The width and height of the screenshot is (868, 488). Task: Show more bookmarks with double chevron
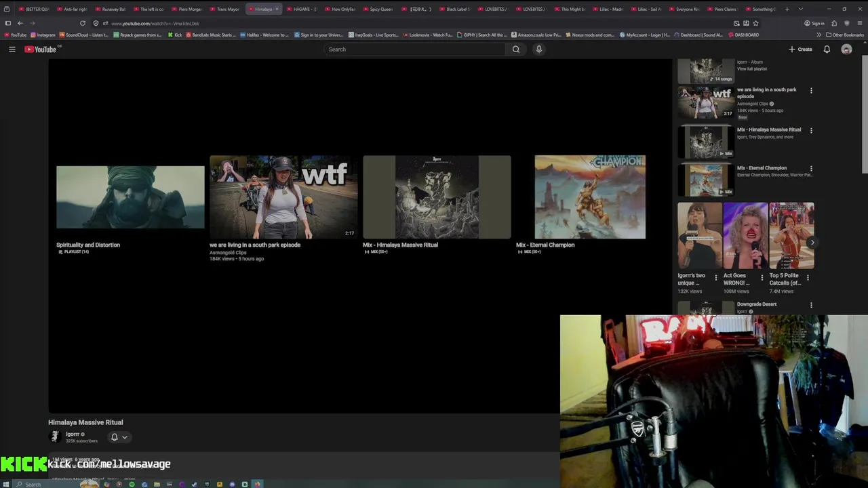pyautogui.click(x=818, y=35)
